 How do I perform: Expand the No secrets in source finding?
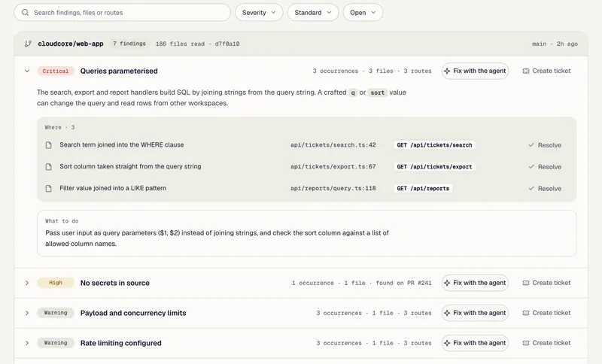[x=27, y=283]
